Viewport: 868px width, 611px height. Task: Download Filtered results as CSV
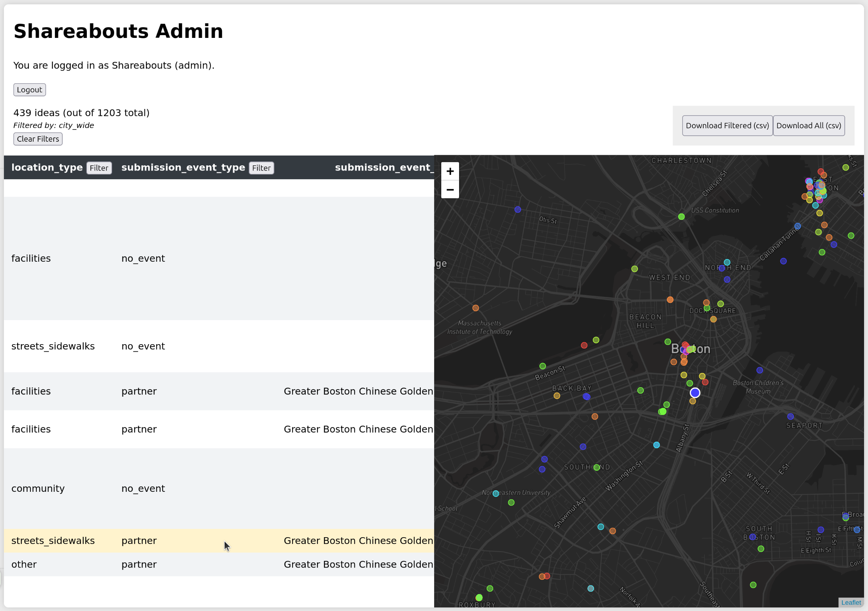coord(727,125)
